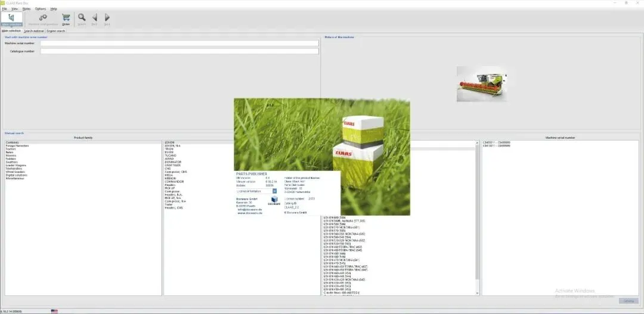
Task: Click the combine harvester machine picture
Action: 481,84
